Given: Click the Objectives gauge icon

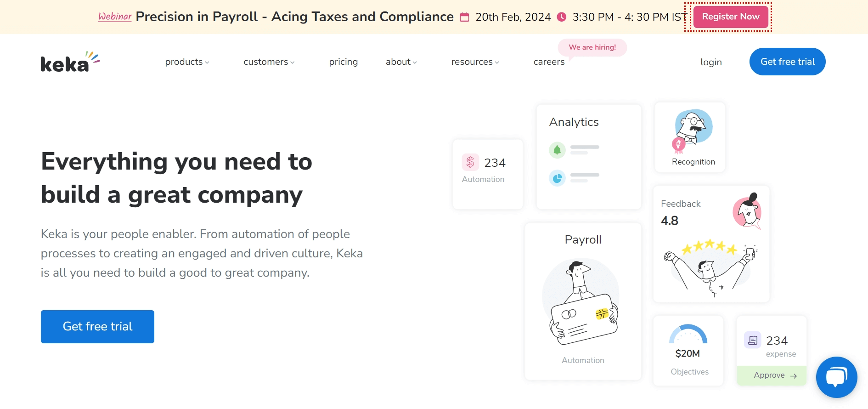Looking at the screenshot, I should click(688, 334).
